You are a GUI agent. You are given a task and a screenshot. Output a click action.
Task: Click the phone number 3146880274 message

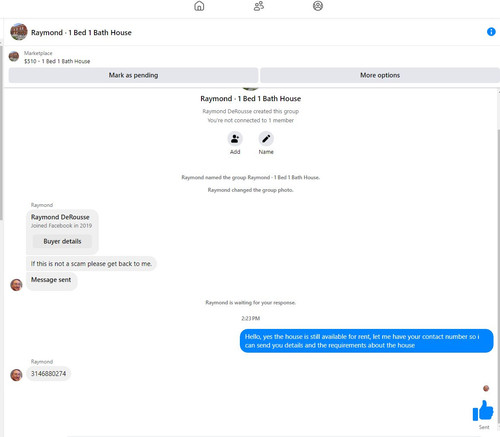point(49,374)
